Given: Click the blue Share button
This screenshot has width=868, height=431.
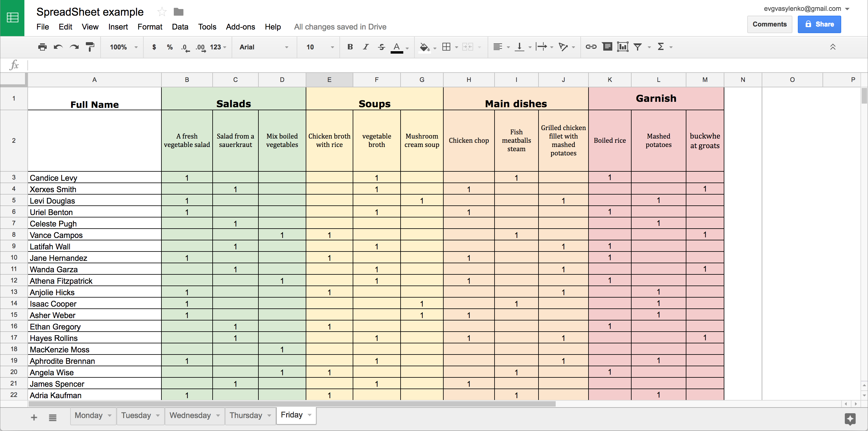Looking at the screenshot, I should pos(819,24).
